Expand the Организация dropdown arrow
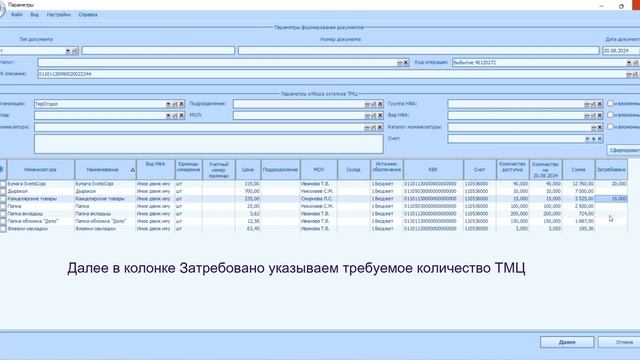The image size is (640, 360). (168, 104)
